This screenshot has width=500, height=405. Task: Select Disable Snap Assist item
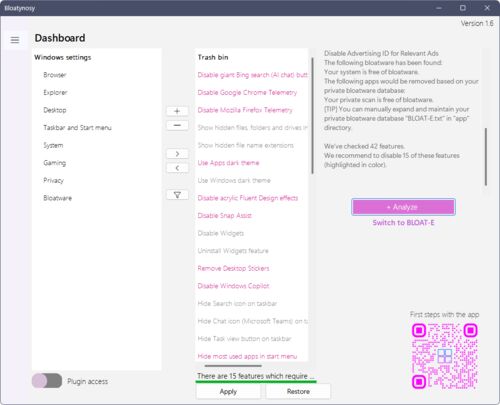(x=224, y=216)
